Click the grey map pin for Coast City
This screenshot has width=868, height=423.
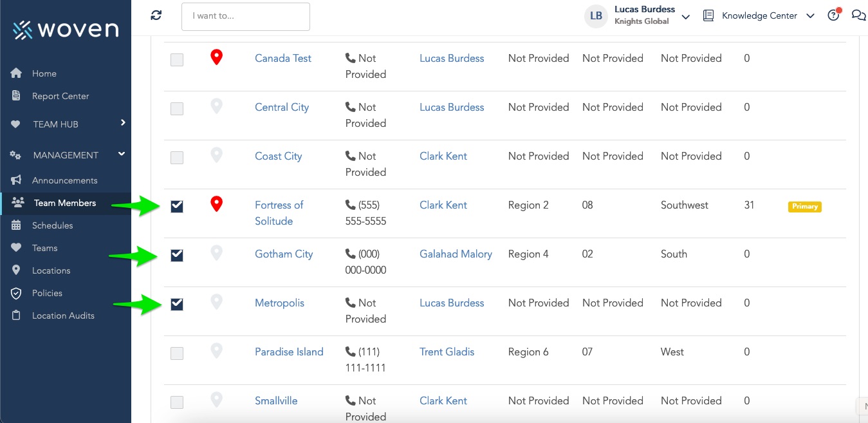tap(217, 156)
